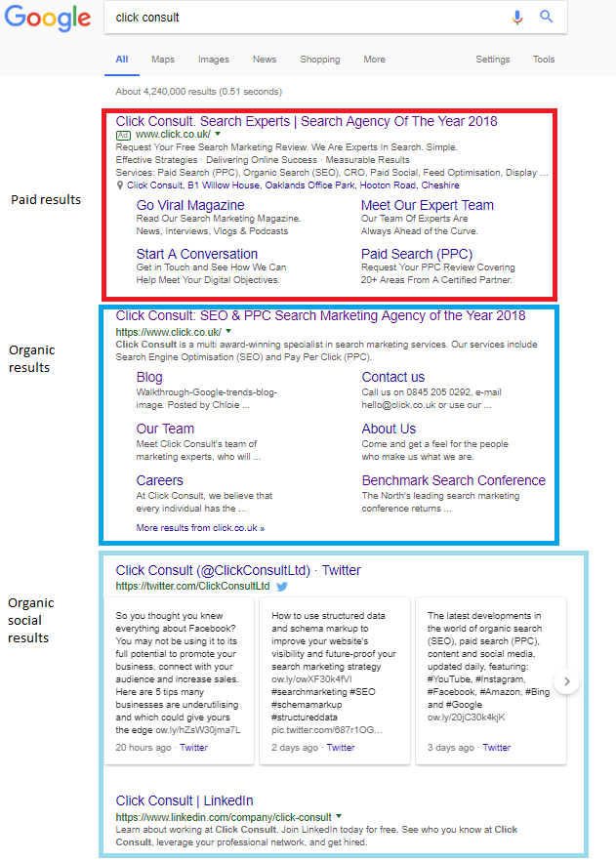Viewport: 616px width, 861px height.
Task: Open the More menu
Action: click(375, 60)
